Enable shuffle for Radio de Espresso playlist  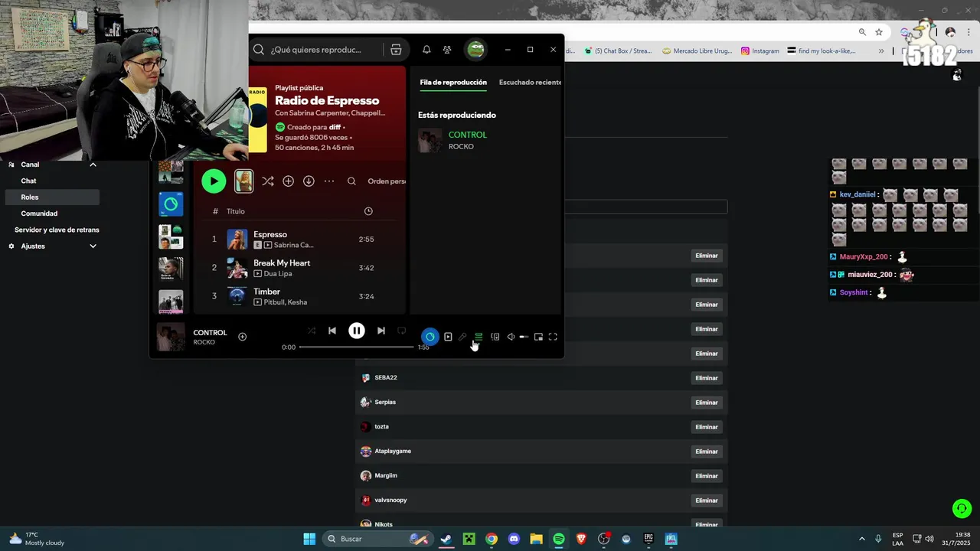coord(267,181)
